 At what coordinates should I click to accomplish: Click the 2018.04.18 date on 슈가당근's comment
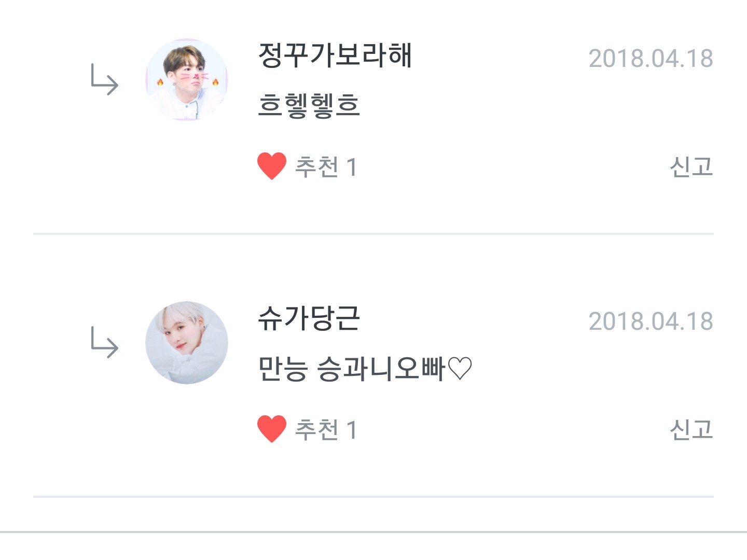click(651, 321)
